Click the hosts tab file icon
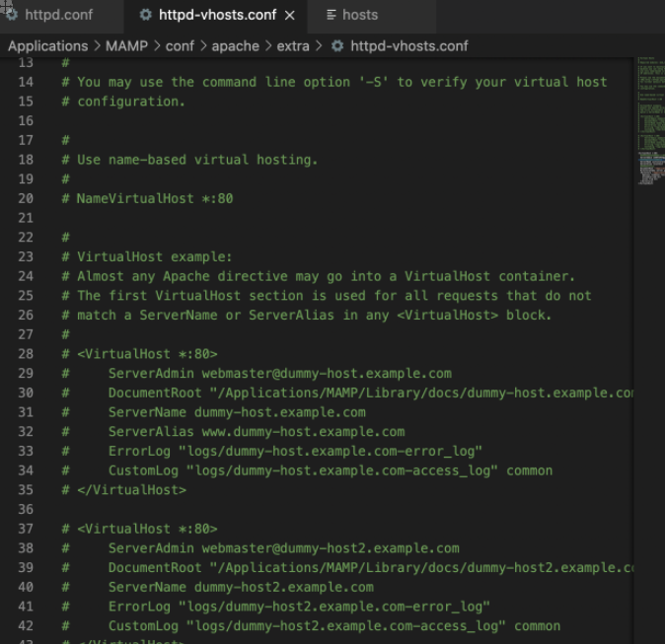This screenshot has width=665, height=644. [332, 15]
